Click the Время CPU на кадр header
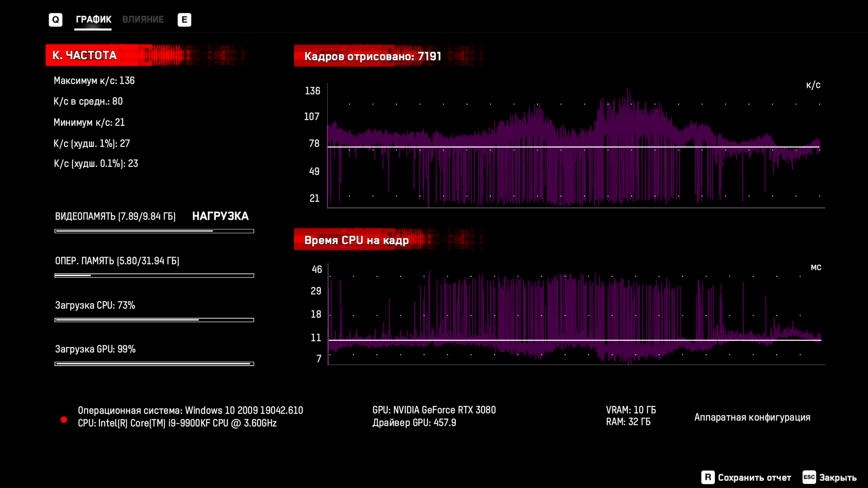 (x=356, y=240)
